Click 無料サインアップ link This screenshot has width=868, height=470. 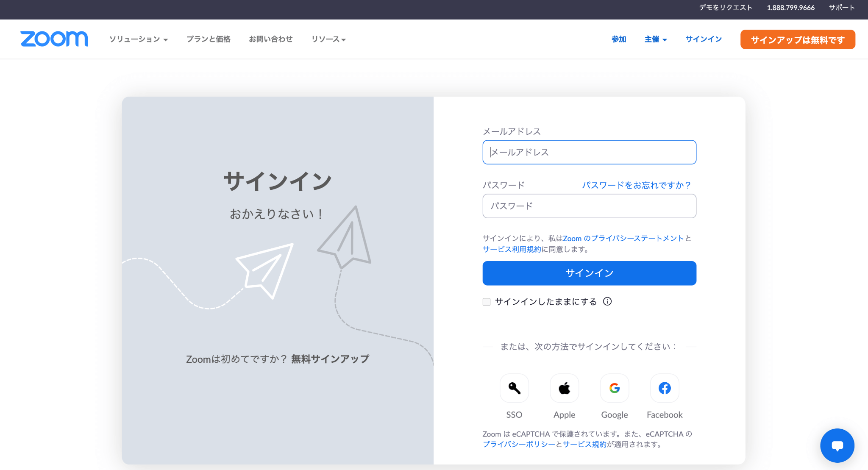[x=330, y=359]
